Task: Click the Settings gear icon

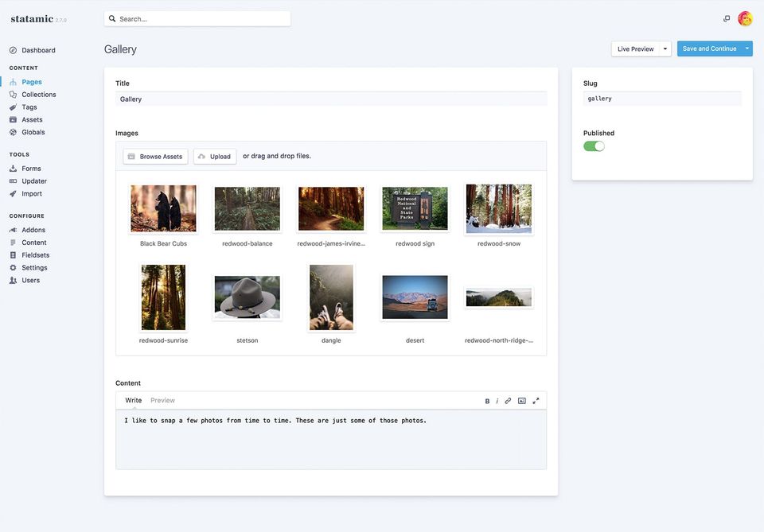Action: (x=14, y=268)
